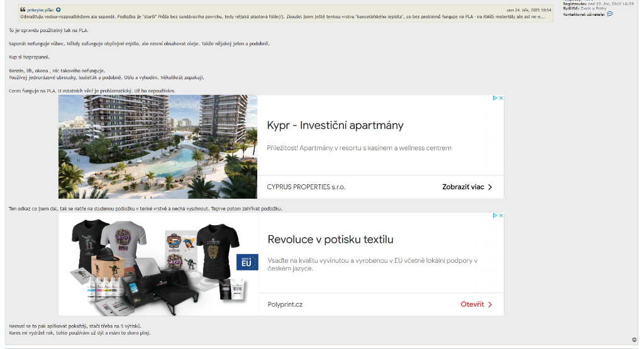Click the AdChoices icon on the Polyprint ad
Image resolution: width=644 pixels, height=349 pixels.
tap(495, 216)
